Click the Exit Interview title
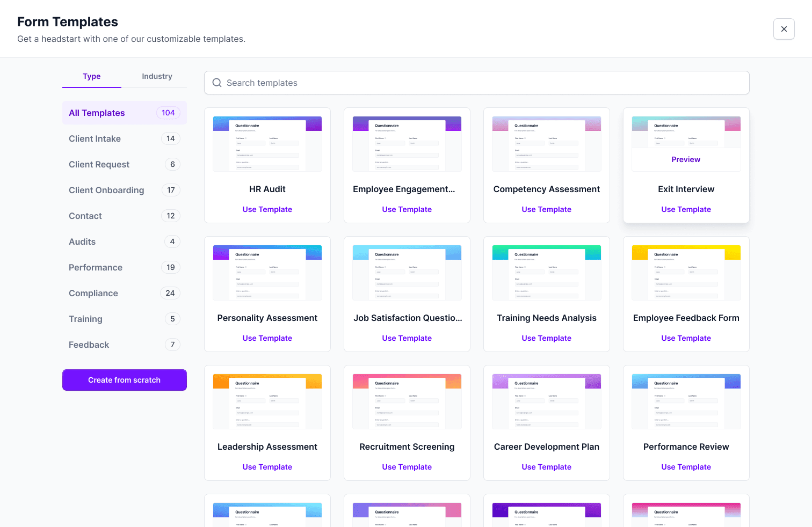The image size is (812, 527). (x=686, y=189)
